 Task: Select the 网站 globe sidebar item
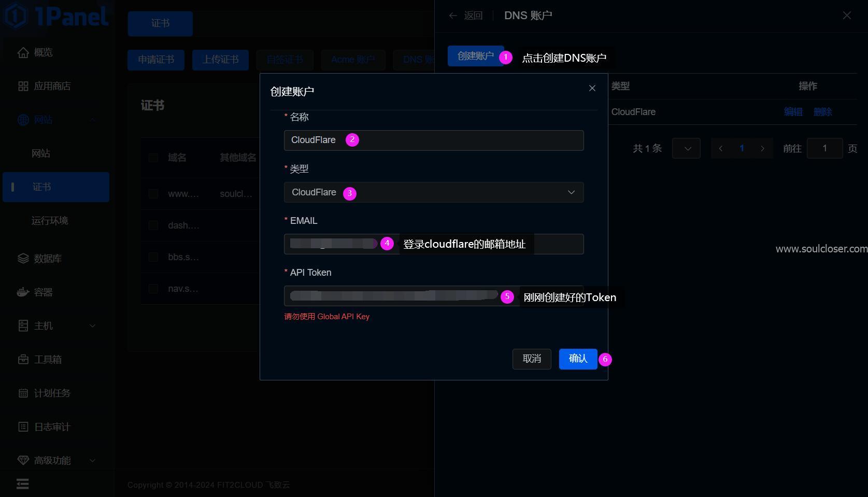(35, 120)
